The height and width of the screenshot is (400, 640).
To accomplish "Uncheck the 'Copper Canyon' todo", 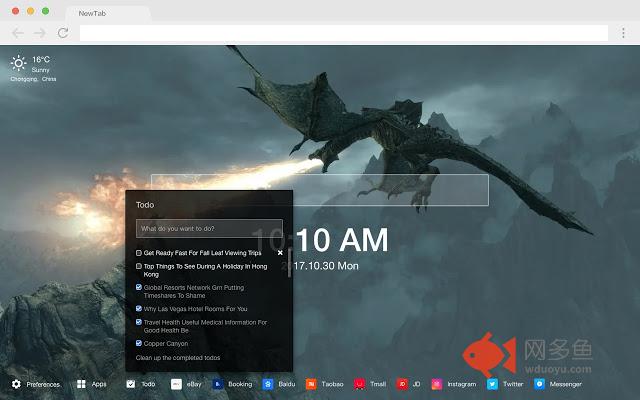I will [139, 343].
